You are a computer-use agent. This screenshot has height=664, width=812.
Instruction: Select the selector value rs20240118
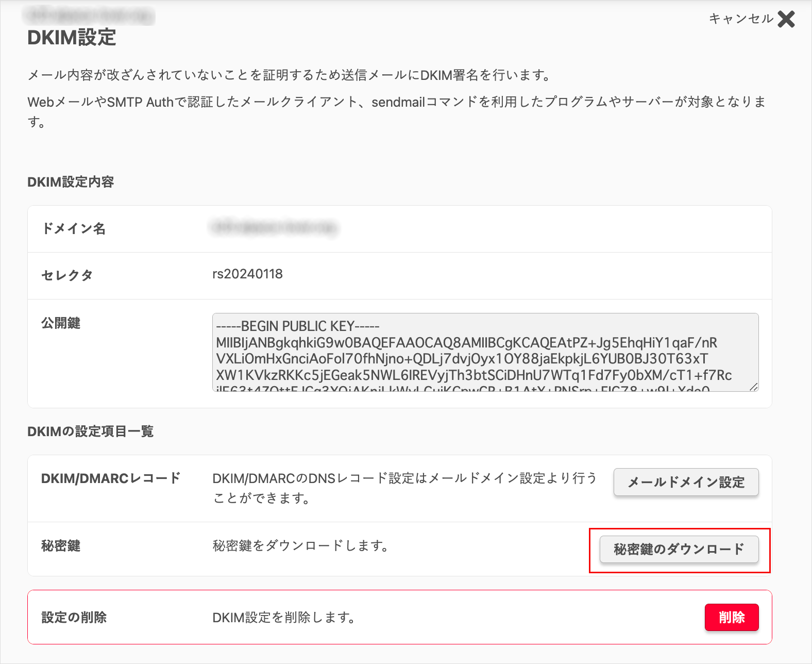pyautogui.click(x=247, y=274)
